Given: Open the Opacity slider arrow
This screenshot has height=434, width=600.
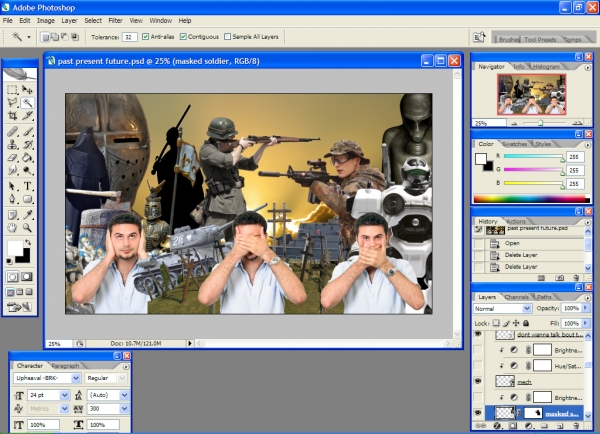Looking at the screenshot, I should [x=585, y=308].
